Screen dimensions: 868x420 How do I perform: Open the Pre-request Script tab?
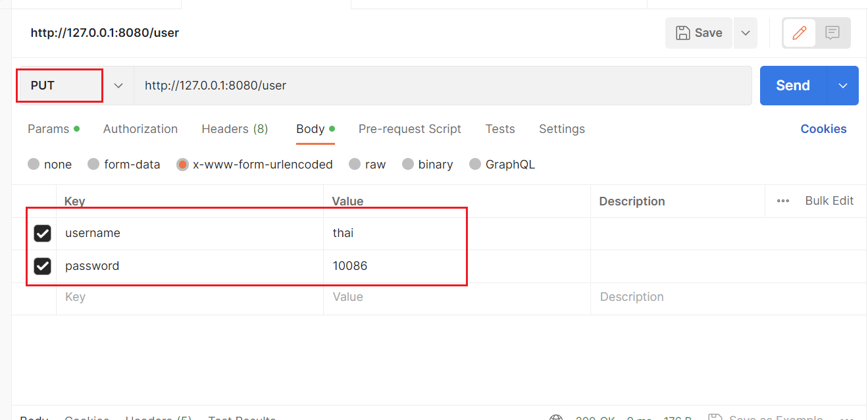410,129
